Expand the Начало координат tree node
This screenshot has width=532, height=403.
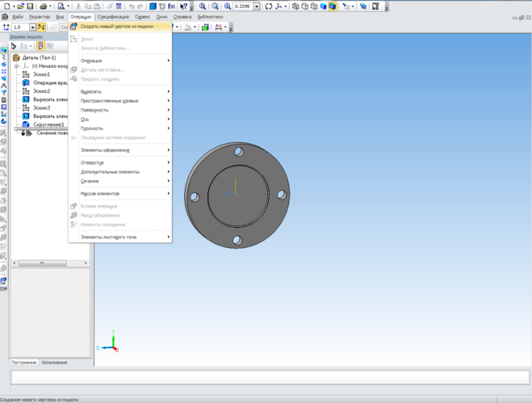(x=18, y=66)
